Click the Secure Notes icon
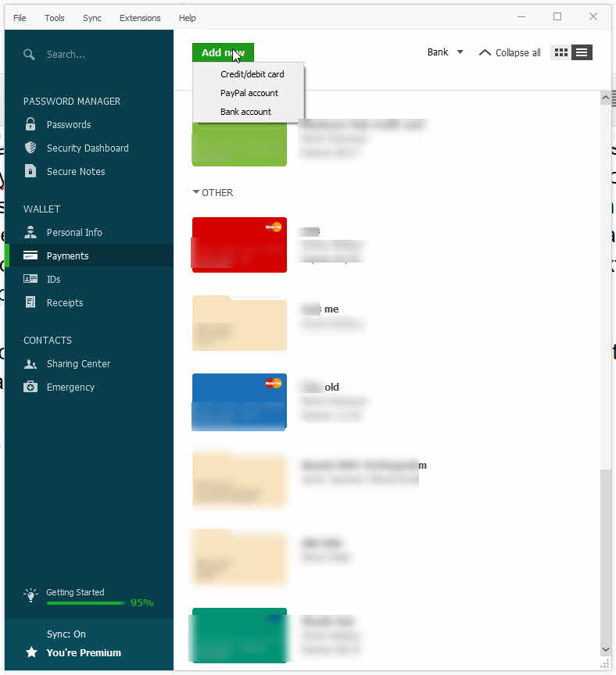 [x=30, y=171]
